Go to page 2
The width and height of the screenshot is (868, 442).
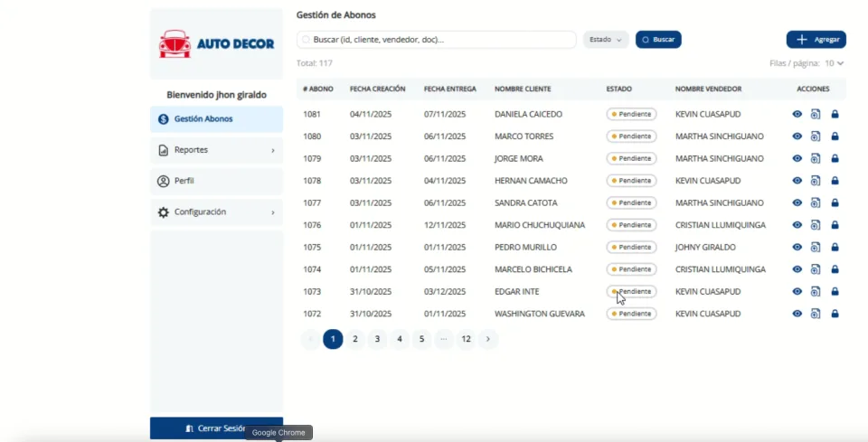click(x=354, y=339)
